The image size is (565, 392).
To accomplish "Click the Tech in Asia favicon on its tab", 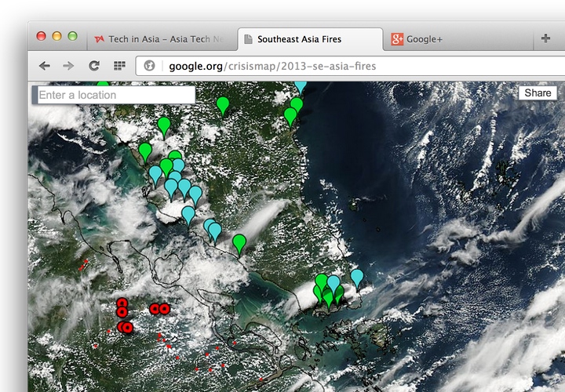I will 100,39.
